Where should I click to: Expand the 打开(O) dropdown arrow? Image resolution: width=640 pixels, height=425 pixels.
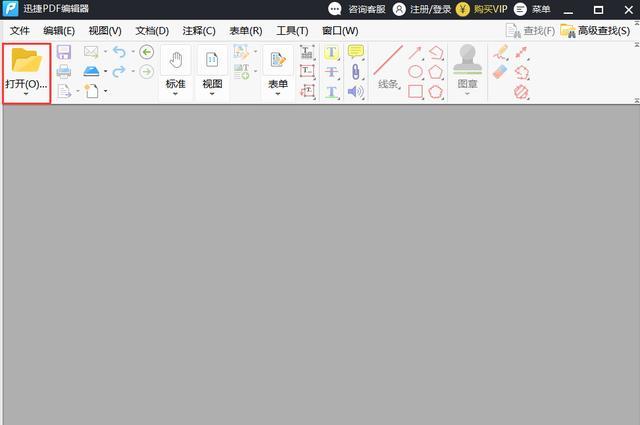(26, 94)
